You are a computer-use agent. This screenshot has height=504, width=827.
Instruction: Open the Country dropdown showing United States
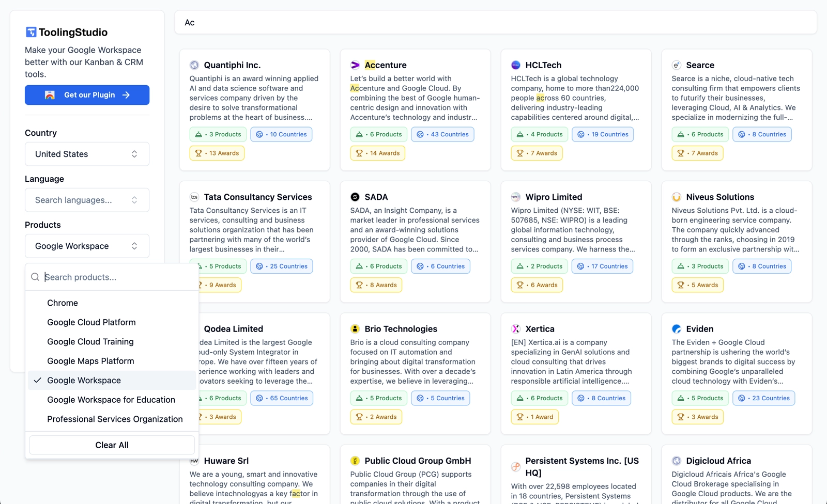87,154
